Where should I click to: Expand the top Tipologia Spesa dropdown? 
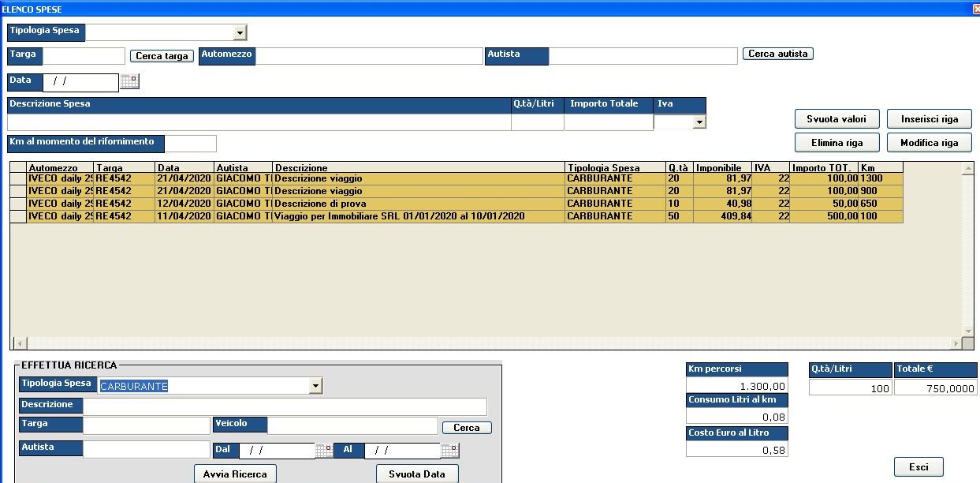(240, 32)
